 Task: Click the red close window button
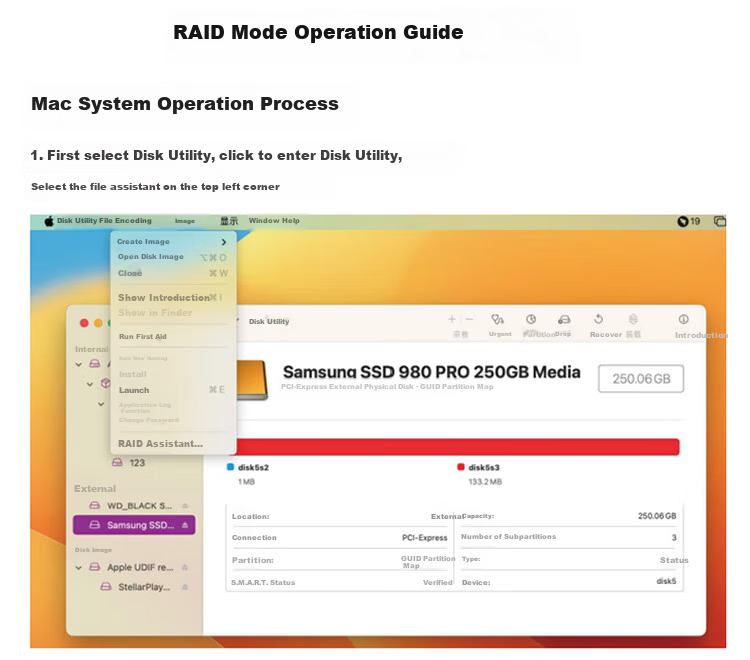pos(84,323)
